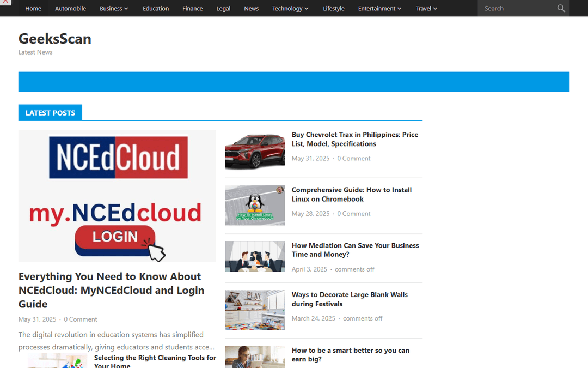Image resolution: width=588 pixels, height=368 pixels.
Task: Click the blue banner bar
Action: click(293, 82)
